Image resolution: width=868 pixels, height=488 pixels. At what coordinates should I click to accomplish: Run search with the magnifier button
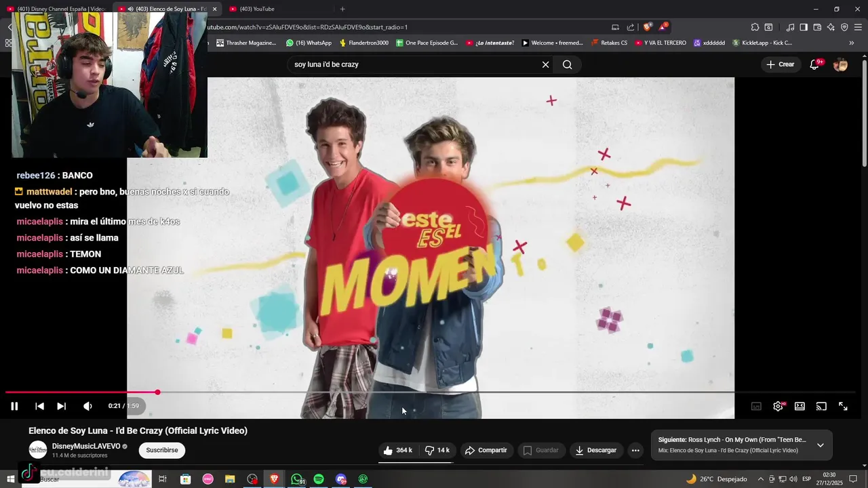568,64
